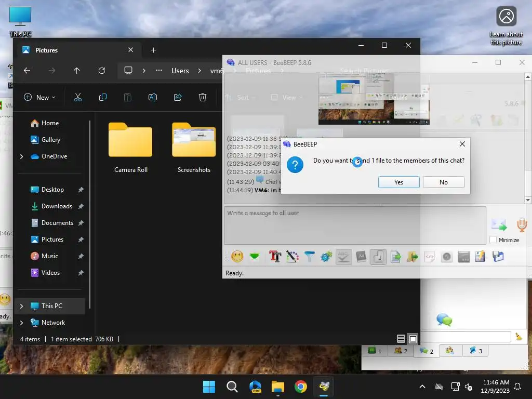Add a new tab in File Explorer

coord(153,50)
